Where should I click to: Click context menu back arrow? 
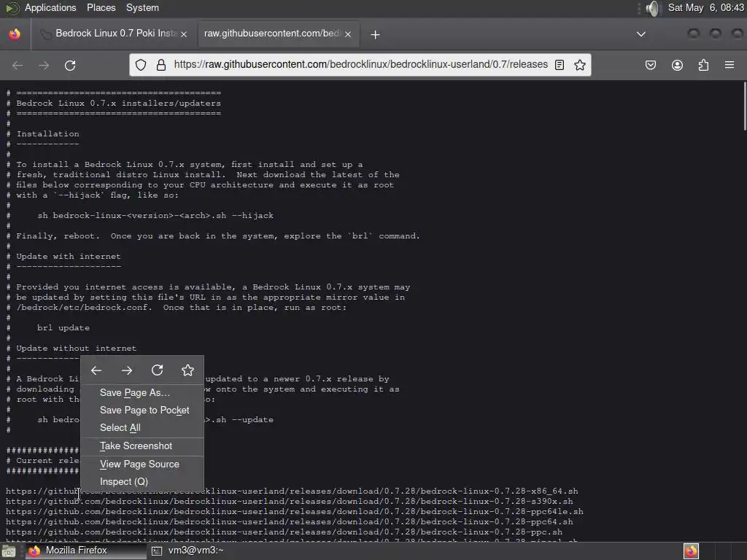pos(96,370)
